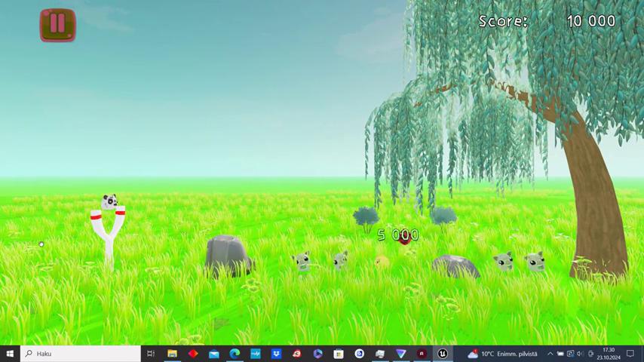Launch the Mail app from the taskbar
Viewport: 644px width, 362px height.
click(213, 353)
